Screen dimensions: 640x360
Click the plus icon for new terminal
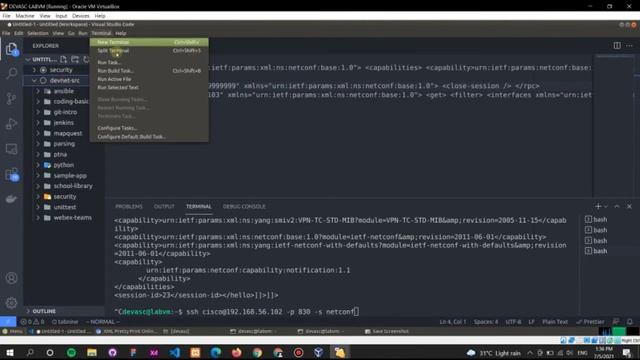(x=598, y=207)
